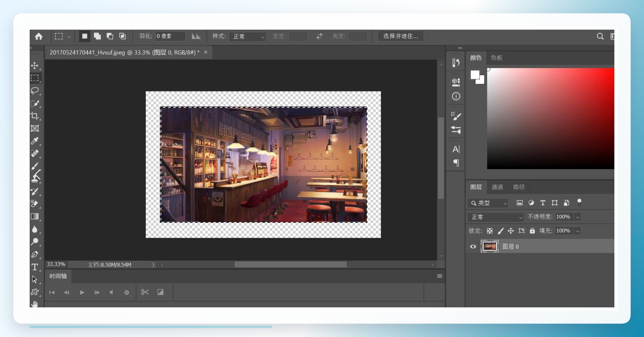Expand the 不透明度 opacity dropdown arrow
Image resolution: width=644 pixels, height=337 pixels.
click(578, 217)
